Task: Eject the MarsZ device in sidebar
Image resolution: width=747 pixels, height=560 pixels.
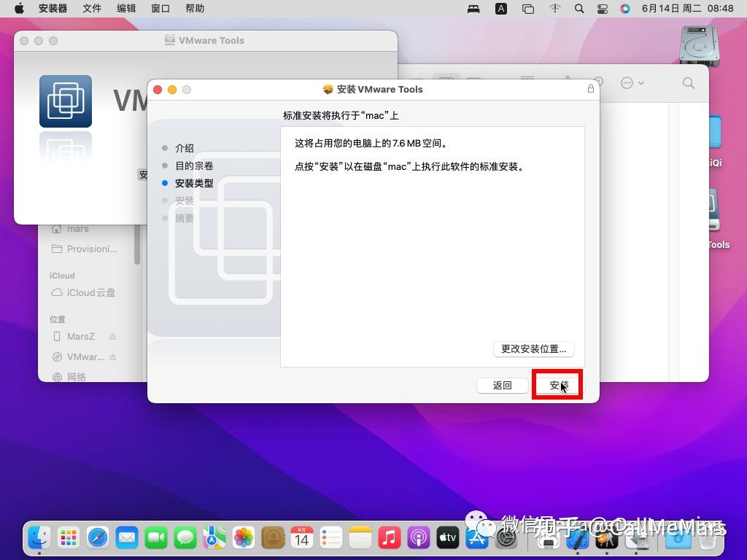Action: pyautogui.click(x=113, y=336)
